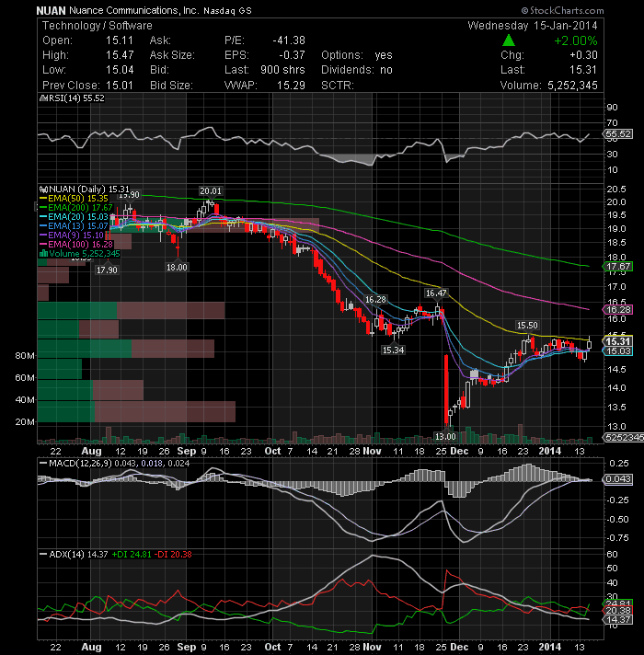
Task: Click the High value 15.47
Action: 120,55
